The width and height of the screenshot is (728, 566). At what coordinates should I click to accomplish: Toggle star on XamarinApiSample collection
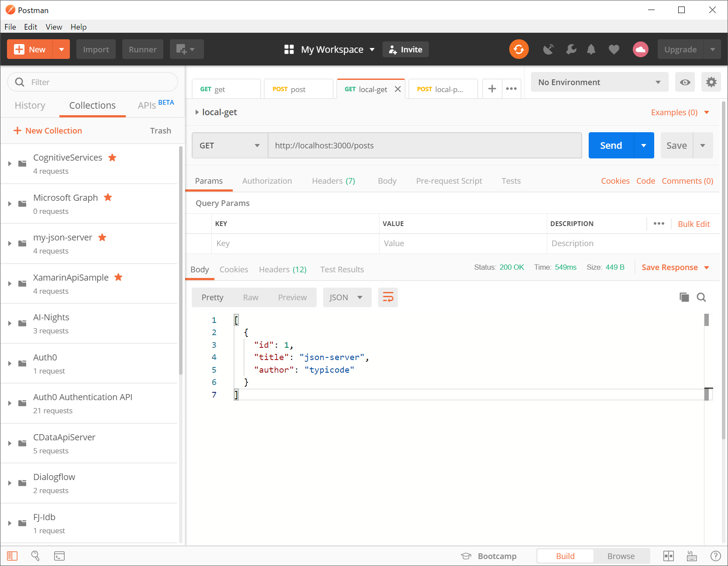pos(118,277)
